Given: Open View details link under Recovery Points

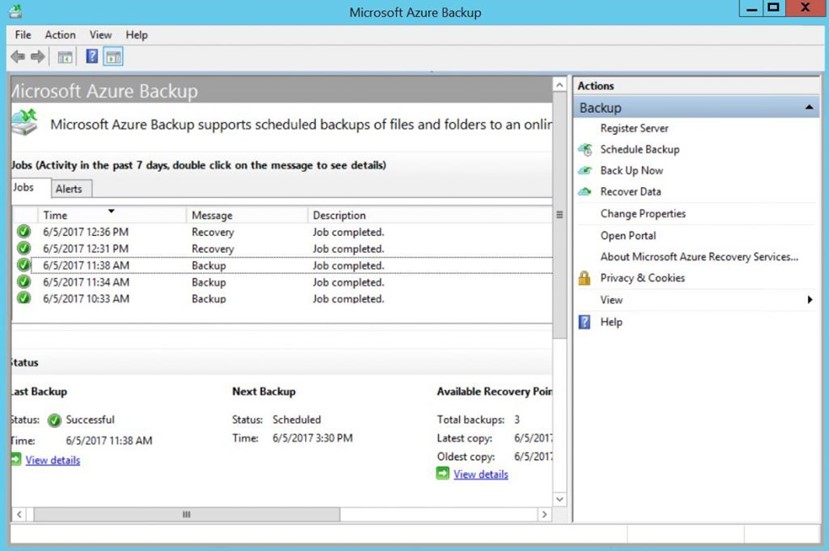Looking at the screenshot, I should tap(481, 474).
